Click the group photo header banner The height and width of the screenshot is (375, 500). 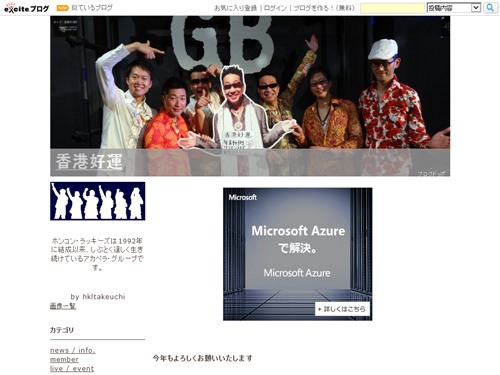click(x=250, y=96)
